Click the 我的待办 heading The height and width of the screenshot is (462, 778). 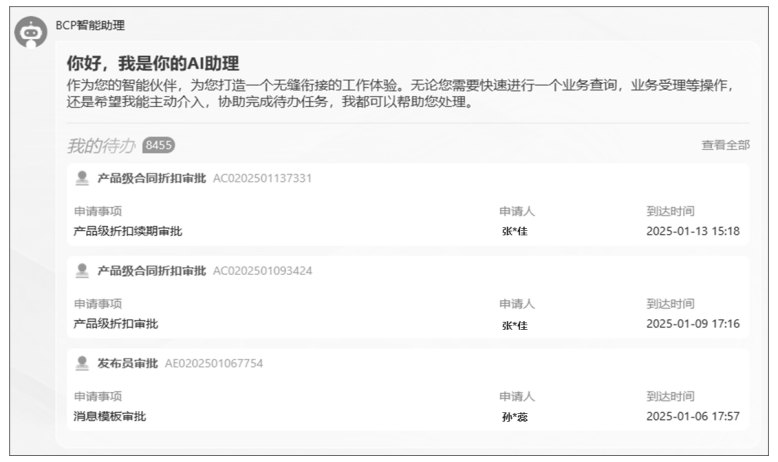pos(101,145)
